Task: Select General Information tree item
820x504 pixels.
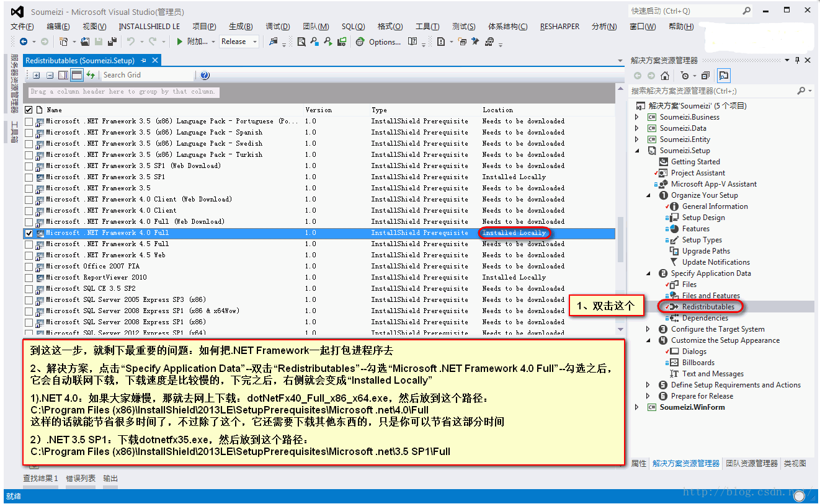Action: pos(715,206)
